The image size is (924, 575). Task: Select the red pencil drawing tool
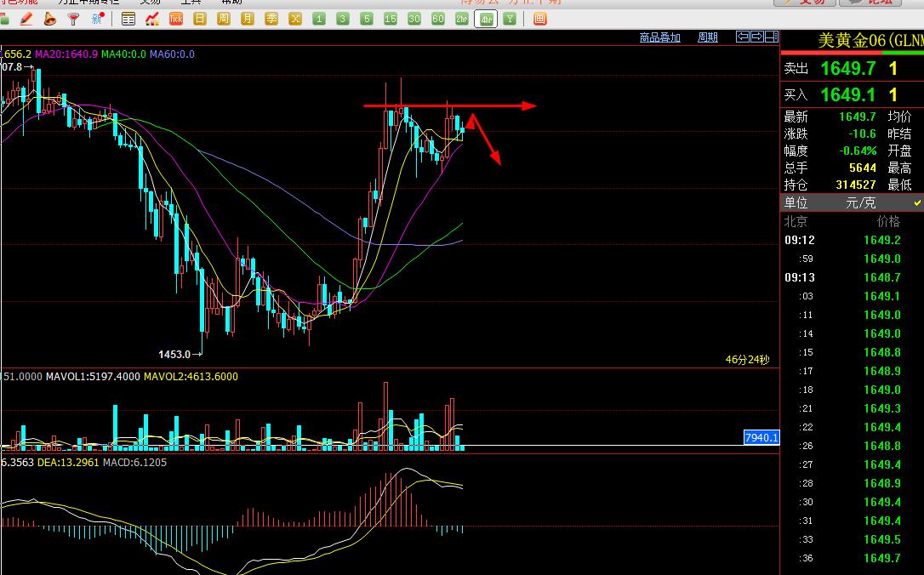tap(26, 19)
